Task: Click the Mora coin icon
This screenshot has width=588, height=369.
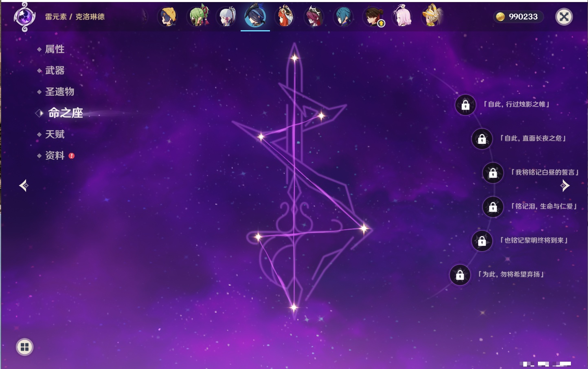Action: pyautogui.click(x=500, y=17)
